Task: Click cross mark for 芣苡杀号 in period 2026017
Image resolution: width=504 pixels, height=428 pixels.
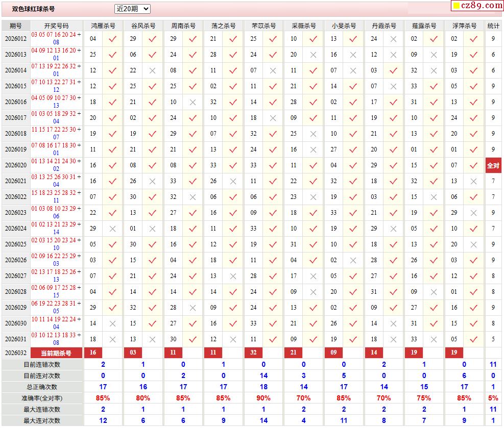Action: pyautogui.click(x=273, y=118)
